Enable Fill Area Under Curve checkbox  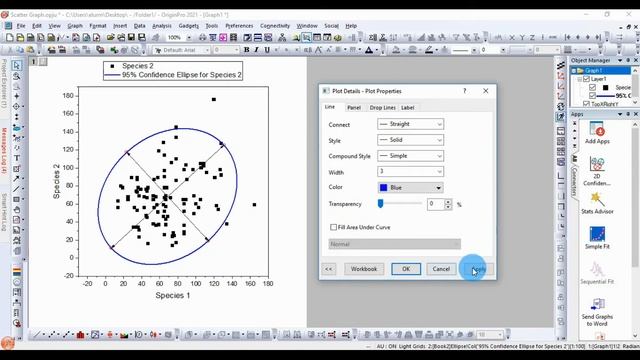click(333, 227)
